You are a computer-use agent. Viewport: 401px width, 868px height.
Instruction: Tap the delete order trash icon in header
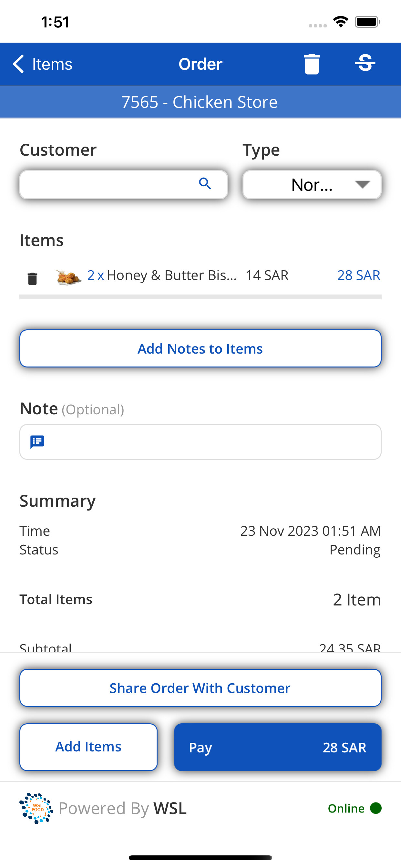311,64
